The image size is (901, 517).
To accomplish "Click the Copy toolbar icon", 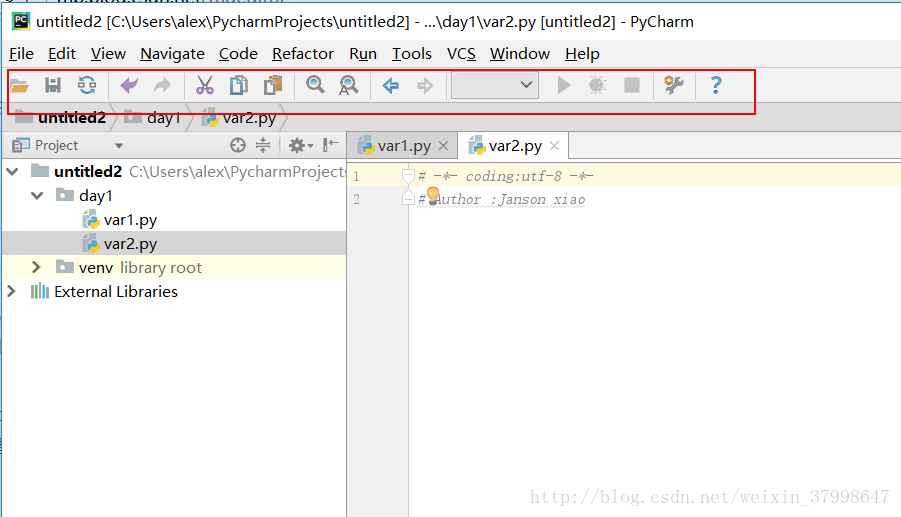I will [x=238, y=86].
